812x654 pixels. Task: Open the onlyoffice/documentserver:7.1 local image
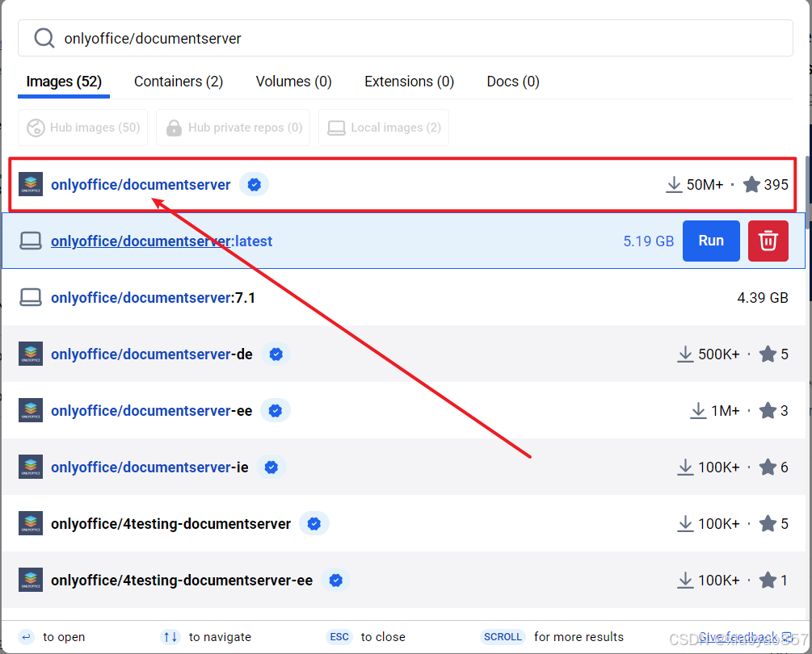point(153,297)
